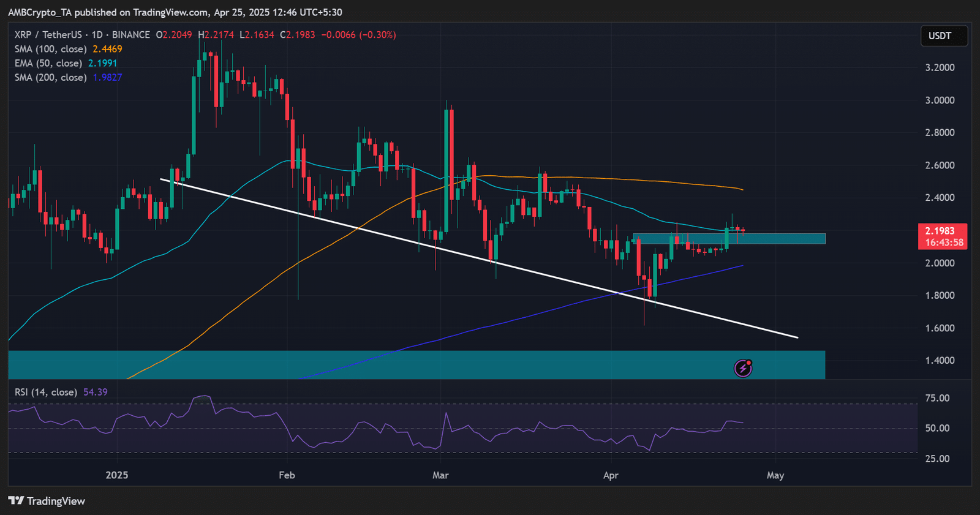The width and height of the screenshot is (980, 515).
Task: Open the USDT currency selector
Action: point(943,36)
